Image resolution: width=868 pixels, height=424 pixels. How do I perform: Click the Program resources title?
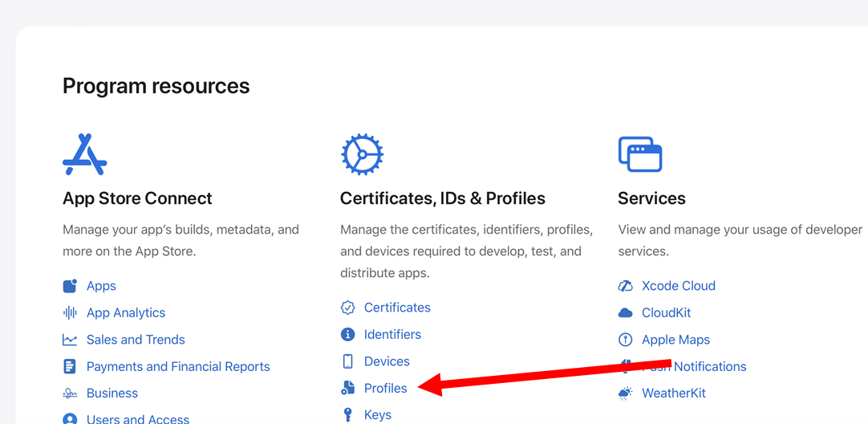tap(156, 86)
